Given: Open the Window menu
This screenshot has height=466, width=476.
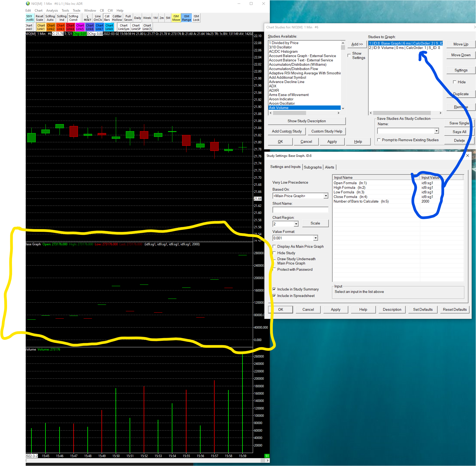Looking at the screenshot, I should (x=90, y=11).
